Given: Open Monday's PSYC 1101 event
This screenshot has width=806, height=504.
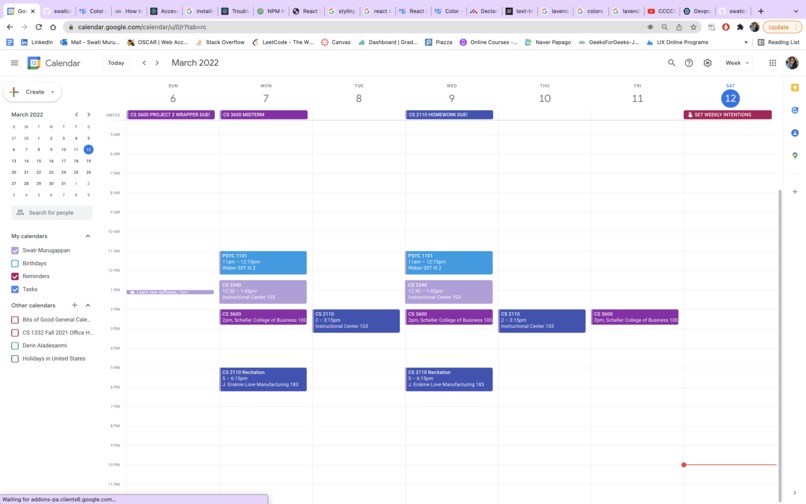Looking at the screenshot, I should [x=263, y=262].
